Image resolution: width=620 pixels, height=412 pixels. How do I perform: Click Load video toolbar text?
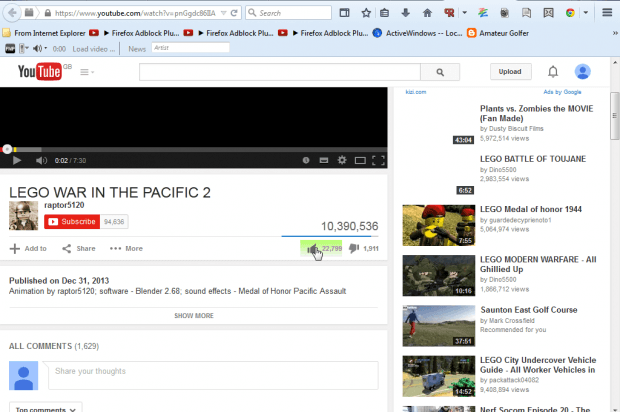click(x=94, y=49)
